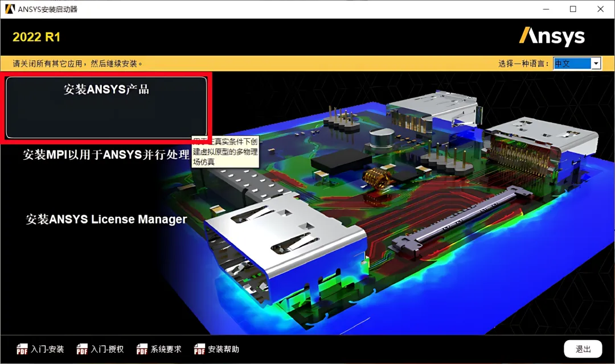This screenshot has width=615, height=364.
Task: Click the 系统要求 link text
Action: (x=166, y=349)
